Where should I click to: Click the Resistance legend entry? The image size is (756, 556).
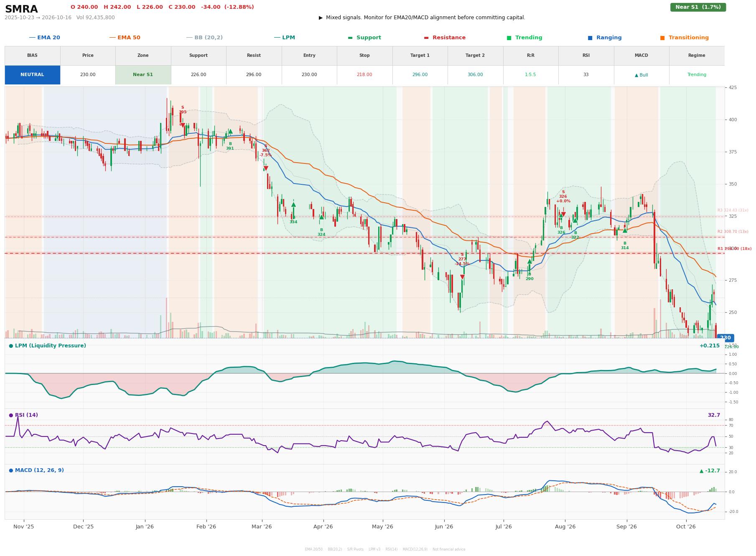pos(445,38)
